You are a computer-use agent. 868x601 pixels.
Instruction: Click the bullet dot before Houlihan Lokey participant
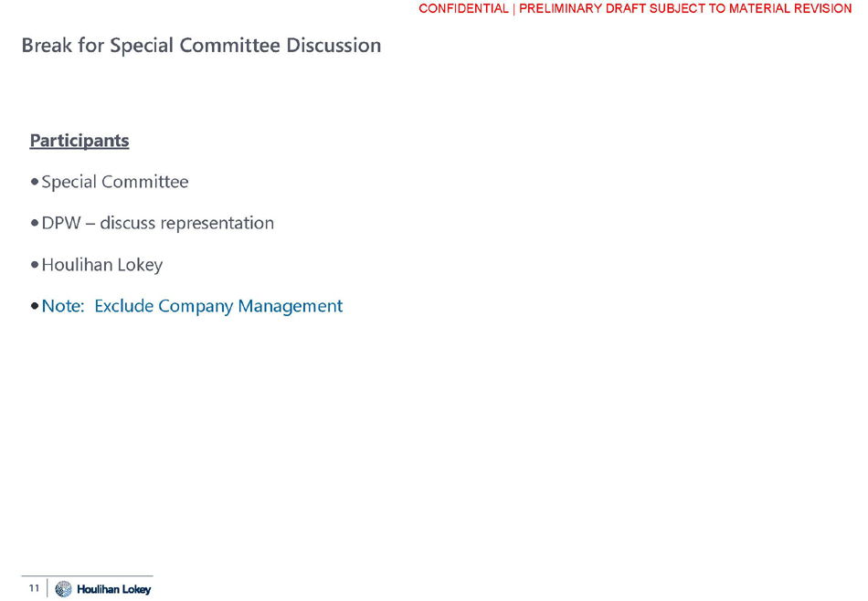click(35, 266)
